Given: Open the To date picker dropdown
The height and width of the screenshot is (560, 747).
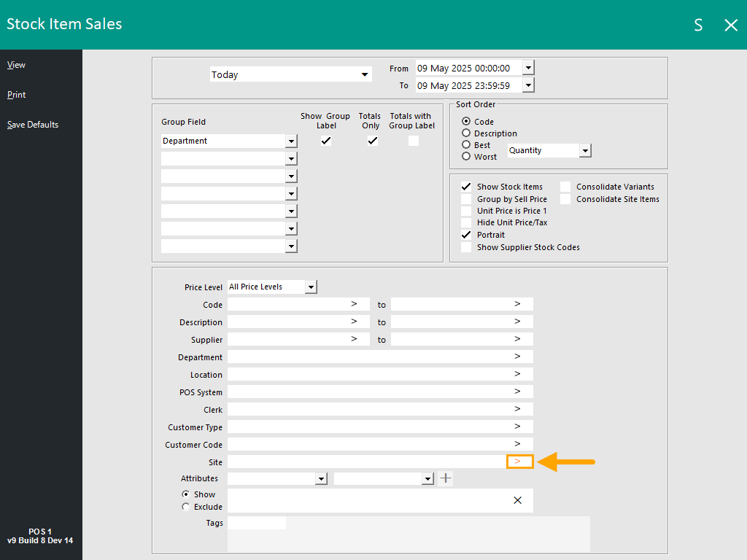Looking at the screenshot, I should coord(528,85).
